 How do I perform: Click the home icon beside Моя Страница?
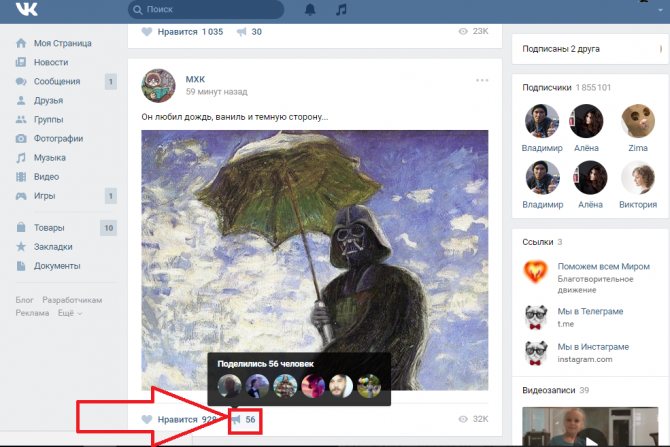(21, 43)
